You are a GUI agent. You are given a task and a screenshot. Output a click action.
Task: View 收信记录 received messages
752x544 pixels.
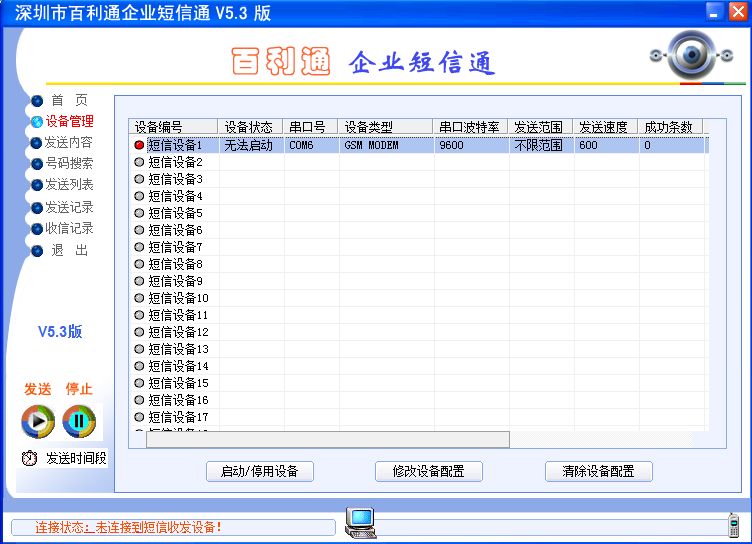[x=69, y=228]
